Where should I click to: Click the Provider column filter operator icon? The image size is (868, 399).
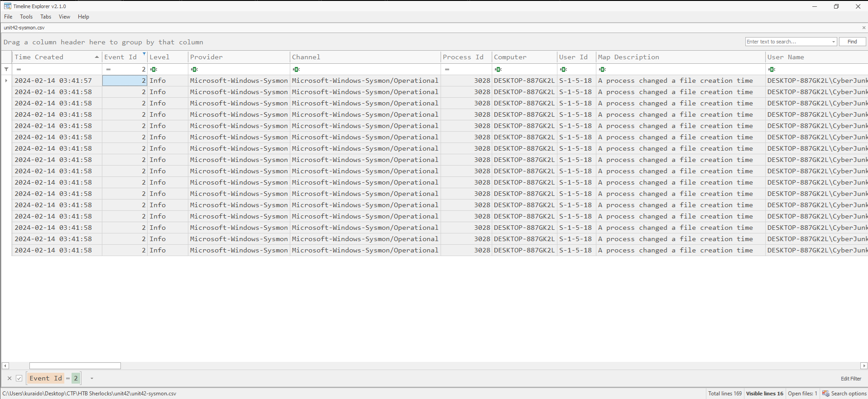[x=194, y=69]
